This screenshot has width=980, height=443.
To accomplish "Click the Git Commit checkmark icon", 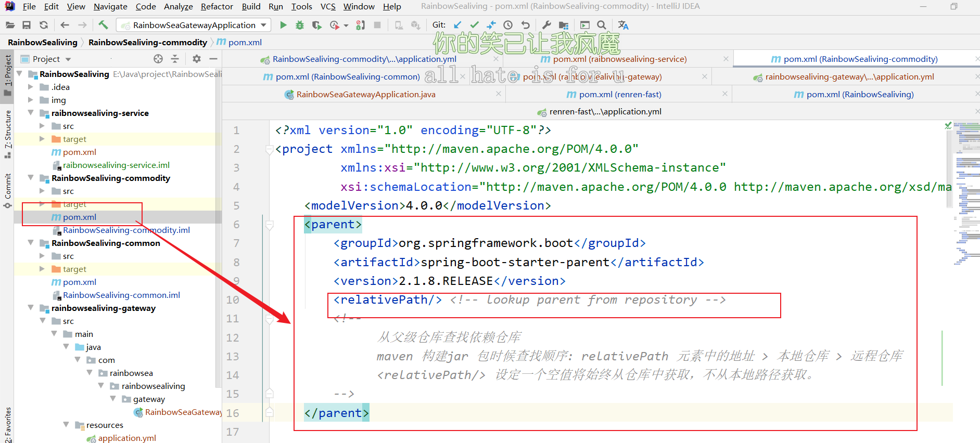I will [474, 25].
